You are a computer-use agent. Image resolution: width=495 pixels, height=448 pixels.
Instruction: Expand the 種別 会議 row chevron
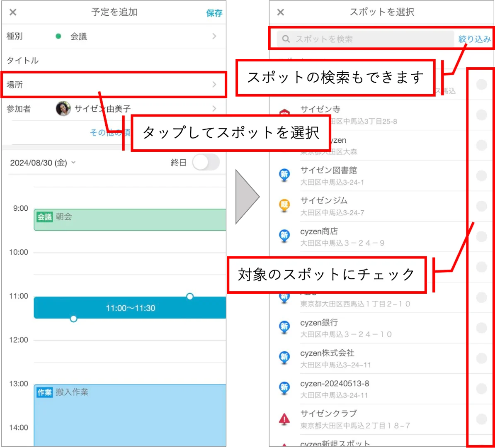pos(214,37)
